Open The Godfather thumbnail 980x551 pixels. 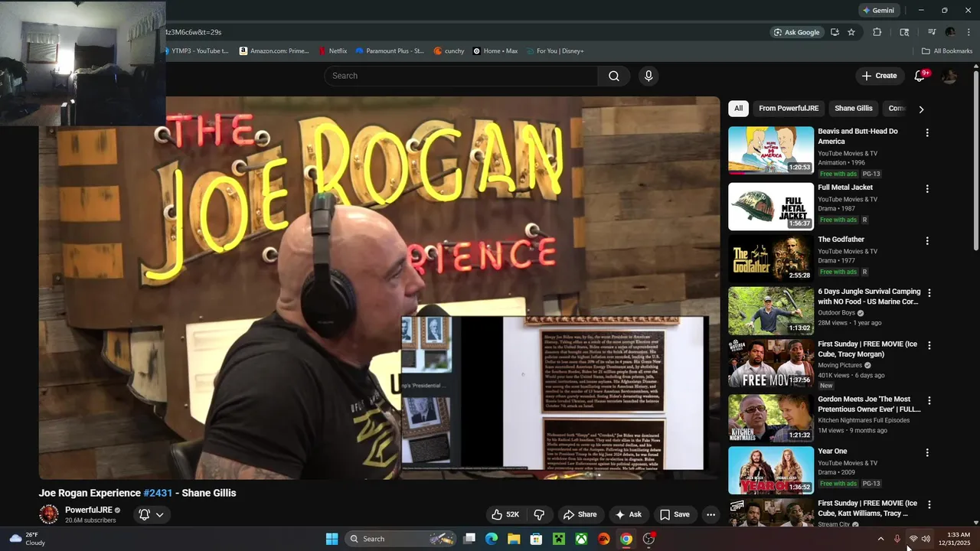tap(771, 259)
